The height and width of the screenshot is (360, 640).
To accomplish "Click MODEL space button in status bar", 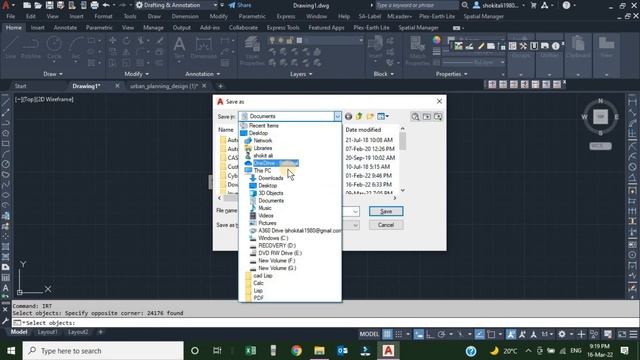I will [x=369, y=334].
